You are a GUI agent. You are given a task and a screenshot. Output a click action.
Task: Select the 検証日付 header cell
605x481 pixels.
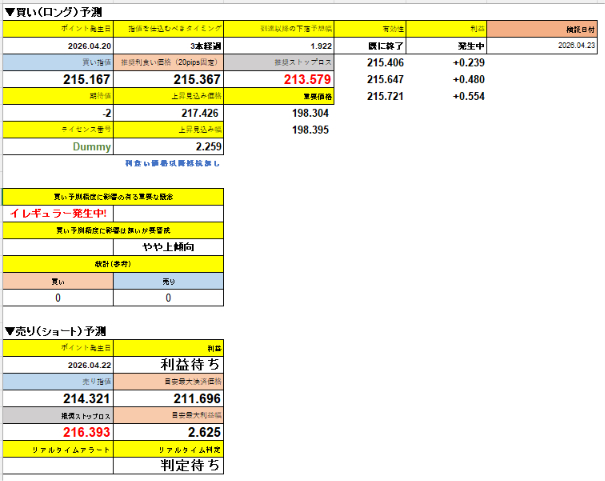point(542,29)
